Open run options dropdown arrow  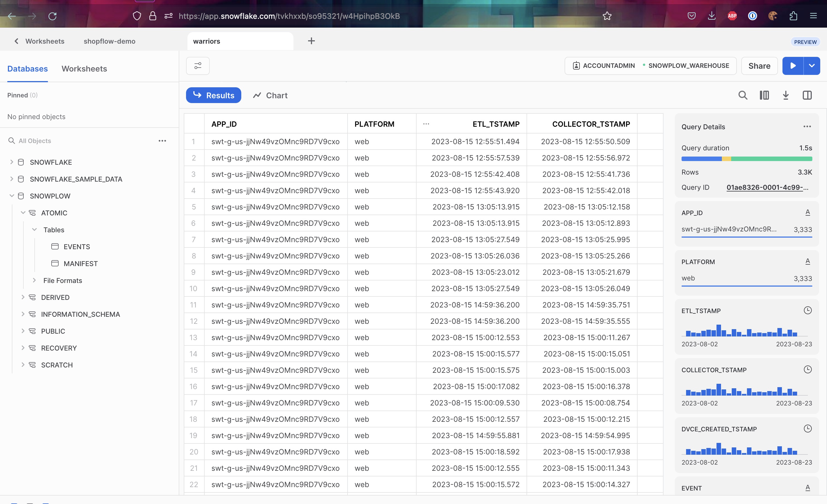tap(811, 66)
